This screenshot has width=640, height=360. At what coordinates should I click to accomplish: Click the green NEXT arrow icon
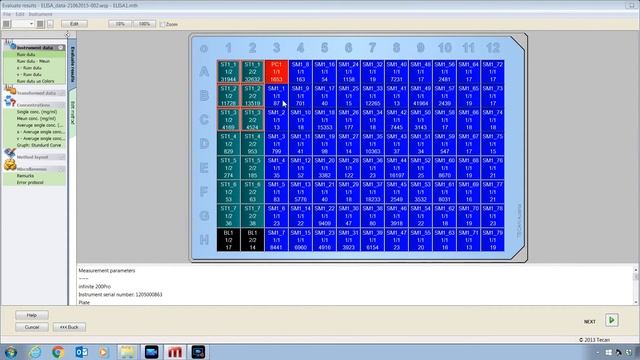click(611, 320)
